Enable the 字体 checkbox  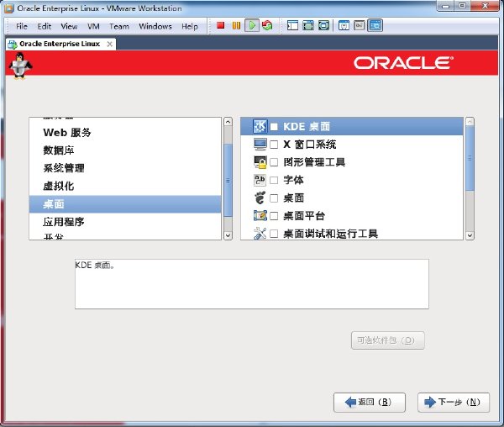tap(274, 181)
